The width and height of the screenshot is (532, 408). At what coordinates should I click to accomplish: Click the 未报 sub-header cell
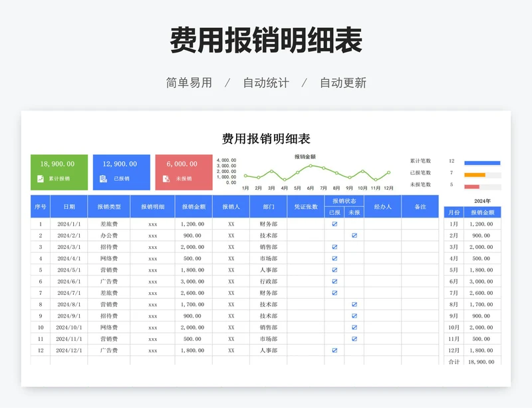pos(354,212)
